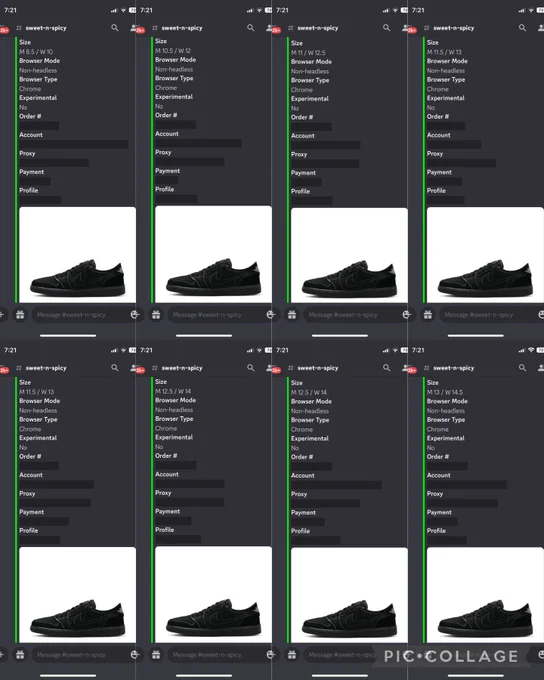Open shoe image in the M 13 / W 14.5 checkout
Viewport: 544px width, 680px height.
485,595
